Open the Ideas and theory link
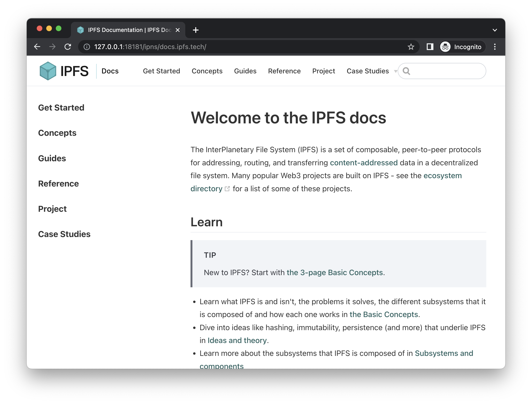 tap(237, 340)
